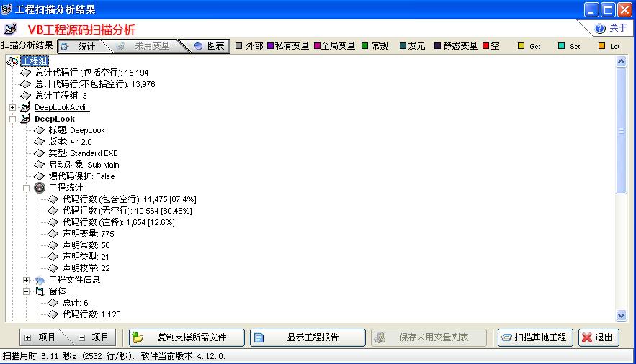The image size is (636, 364).
Task: Click 复制支撑所需文件 button
Action: coord(187,337)
